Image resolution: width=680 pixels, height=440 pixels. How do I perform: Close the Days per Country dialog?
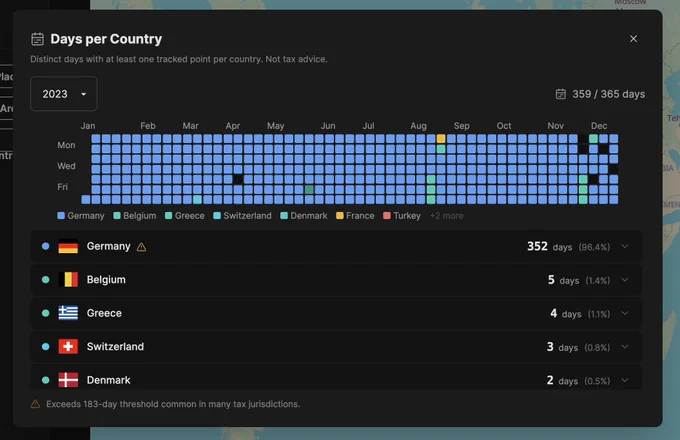click(633, 39)
